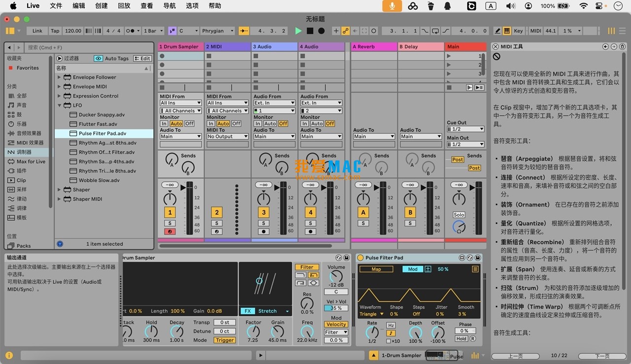Go to next page 下一页 in help

tap(602, 356)
